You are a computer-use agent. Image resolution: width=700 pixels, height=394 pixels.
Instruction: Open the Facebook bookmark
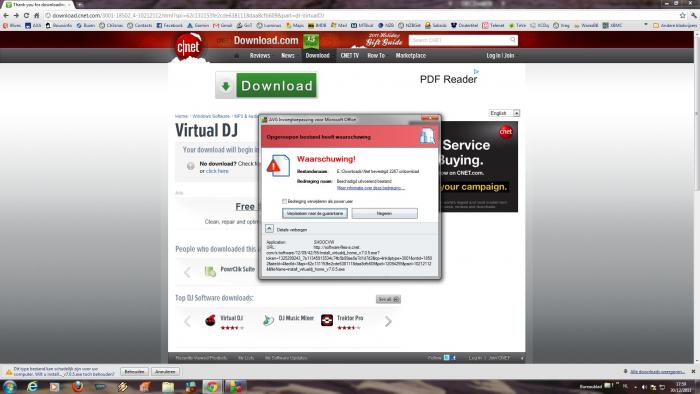170,25
